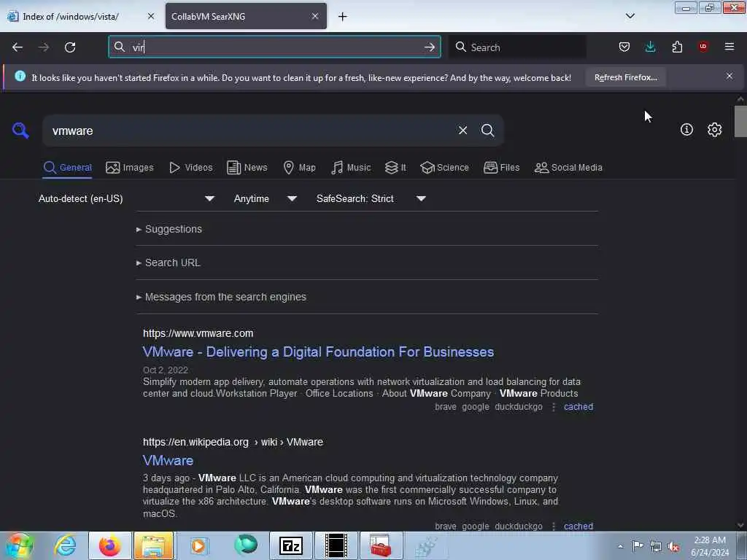Reload the current page
The height and width of the screenshot is (560, 747).
(x=70, y=47)
